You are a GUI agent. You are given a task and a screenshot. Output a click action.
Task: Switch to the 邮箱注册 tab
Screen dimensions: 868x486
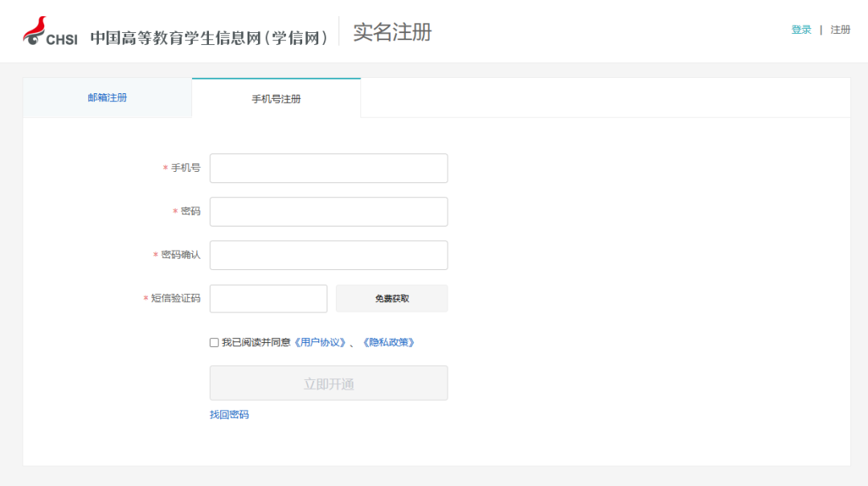click(x=108, y=98)
